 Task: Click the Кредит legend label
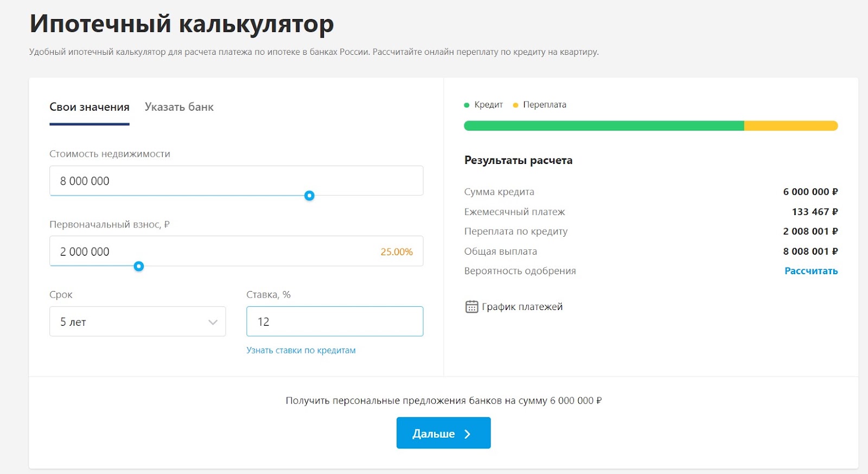point(488,105)
